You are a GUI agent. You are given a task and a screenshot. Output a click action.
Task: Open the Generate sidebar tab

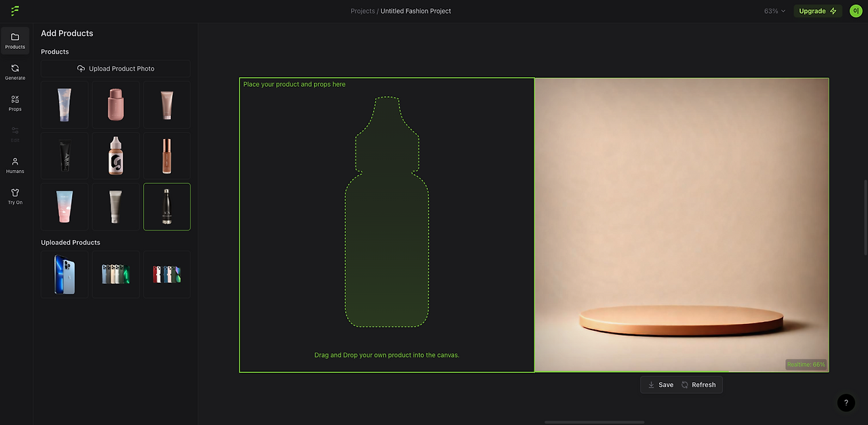[x=15, y=72]
